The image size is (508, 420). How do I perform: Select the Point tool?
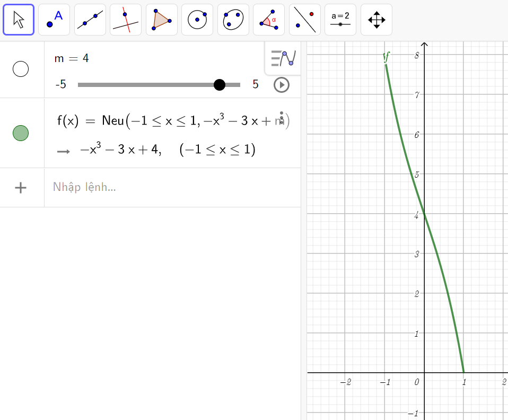pyautogui.click(x=54, y=20)
